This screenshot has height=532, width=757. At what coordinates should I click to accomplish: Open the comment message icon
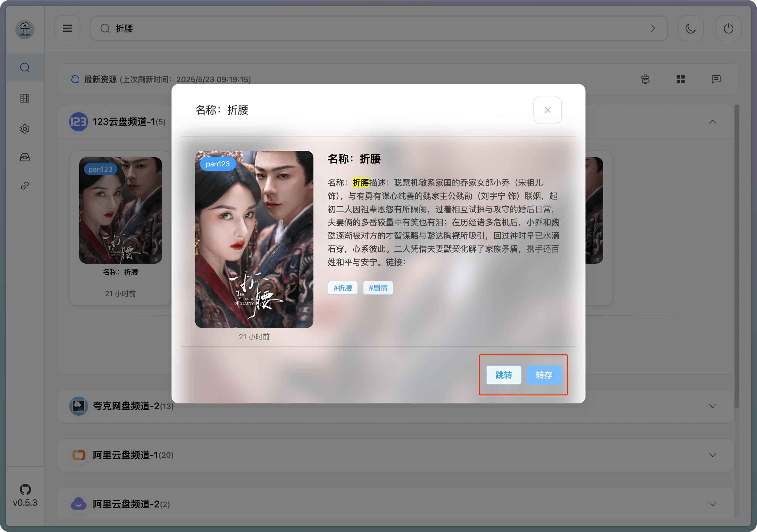coord(716,79)
